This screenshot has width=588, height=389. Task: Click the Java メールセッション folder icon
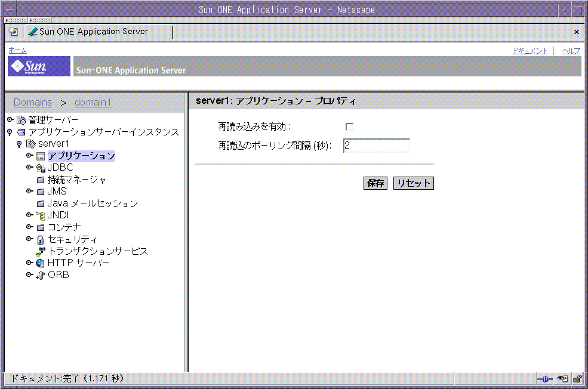tap(41, 204)
